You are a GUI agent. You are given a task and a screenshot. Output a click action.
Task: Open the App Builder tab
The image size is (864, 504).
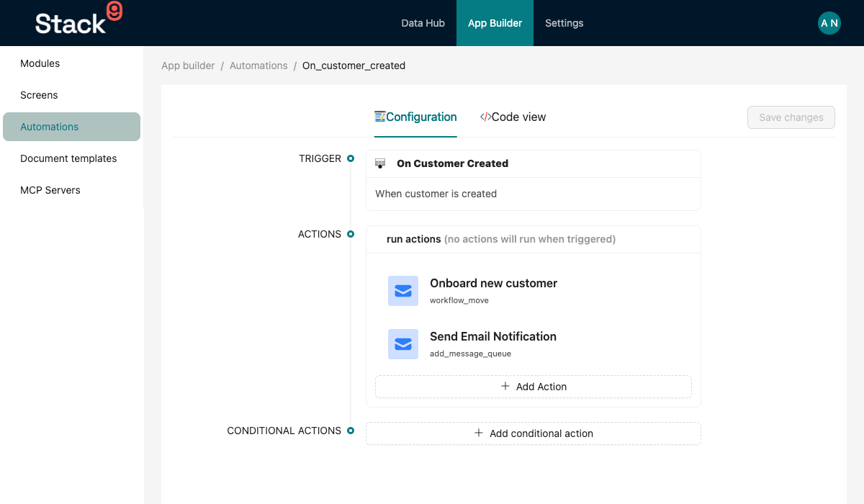tap(495, 23)
